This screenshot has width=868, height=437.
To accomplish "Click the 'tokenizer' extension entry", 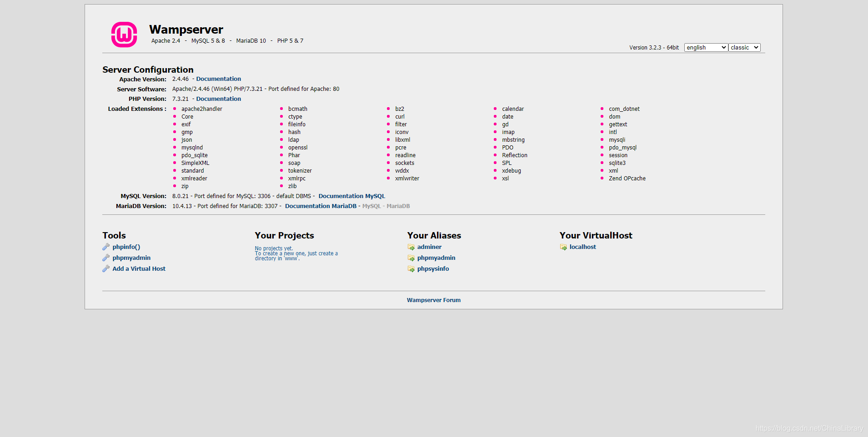I will 300,171.
